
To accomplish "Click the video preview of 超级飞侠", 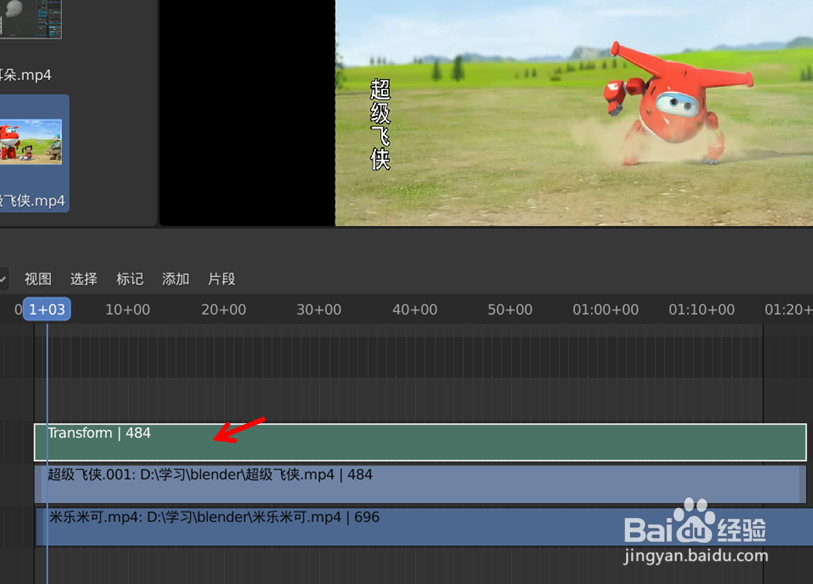I will (574, 113).
